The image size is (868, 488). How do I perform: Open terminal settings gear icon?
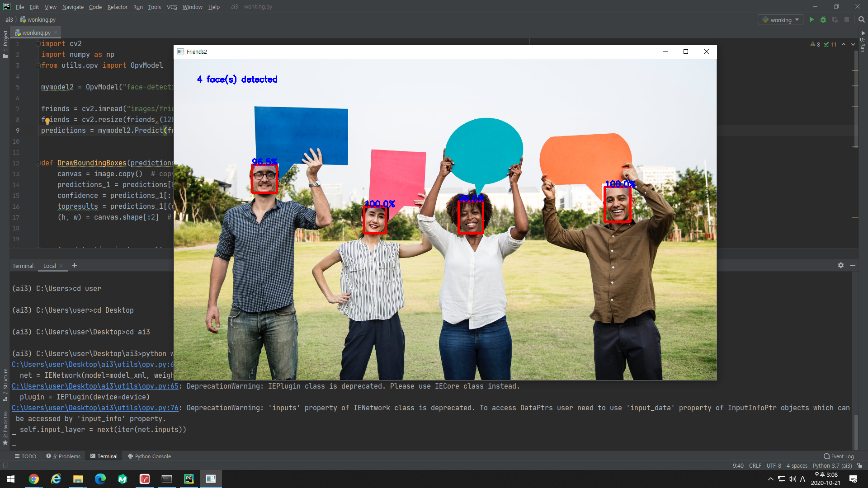[840, 266]
